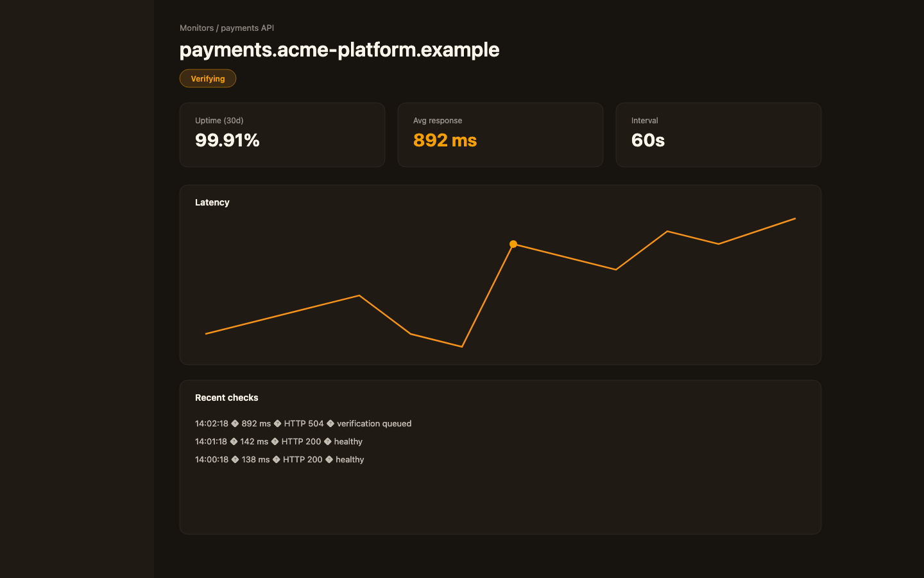924x578 pixels.
Task: Click the "Uptime (30d)" card label
Action: click(219, 121)
